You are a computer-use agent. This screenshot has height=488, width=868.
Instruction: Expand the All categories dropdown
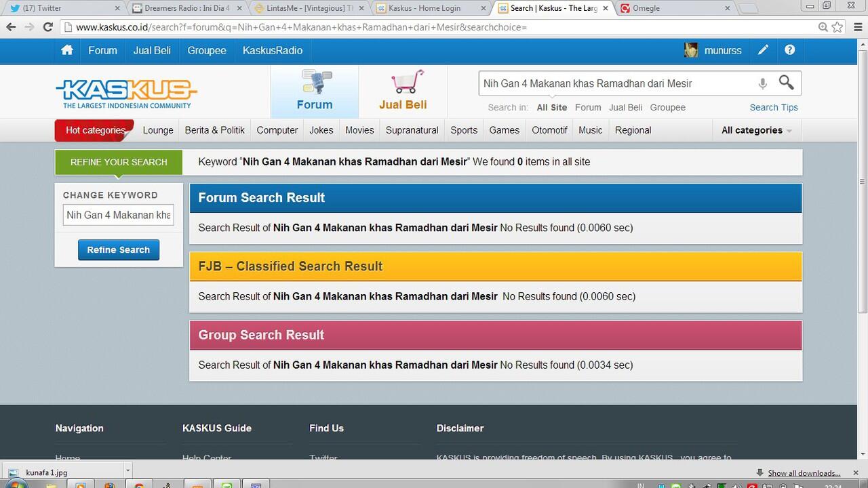(757, 130)
